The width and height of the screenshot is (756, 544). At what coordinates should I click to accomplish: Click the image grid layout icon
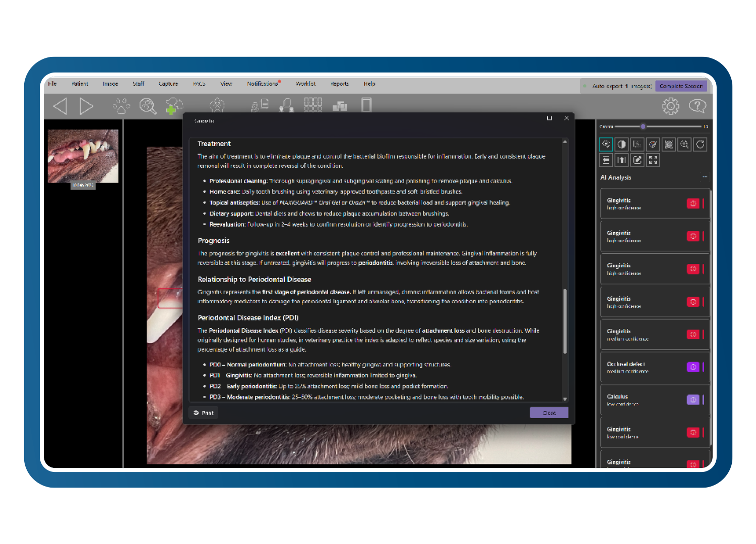point(313,105)
